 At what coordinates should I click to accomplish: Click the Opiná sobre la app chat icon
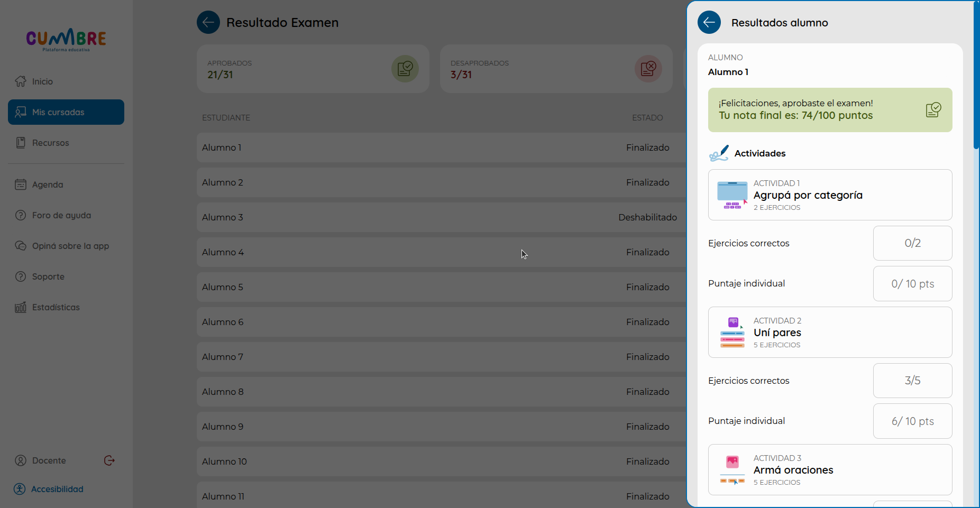[21, 246]
